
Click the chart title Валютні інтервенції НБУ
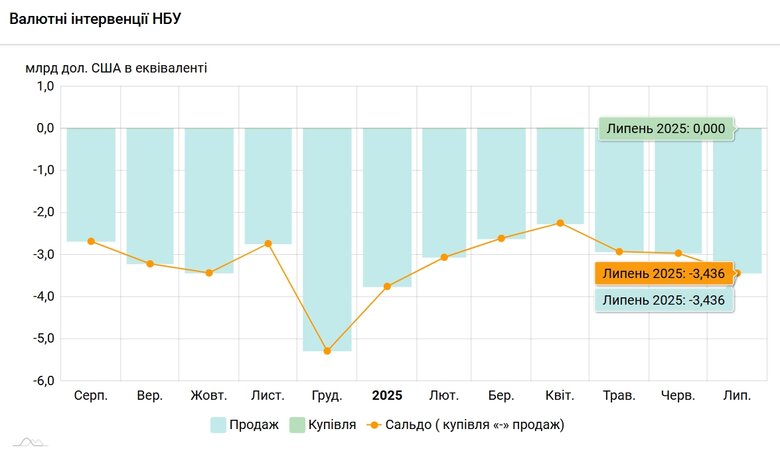[x=96, y=19]
